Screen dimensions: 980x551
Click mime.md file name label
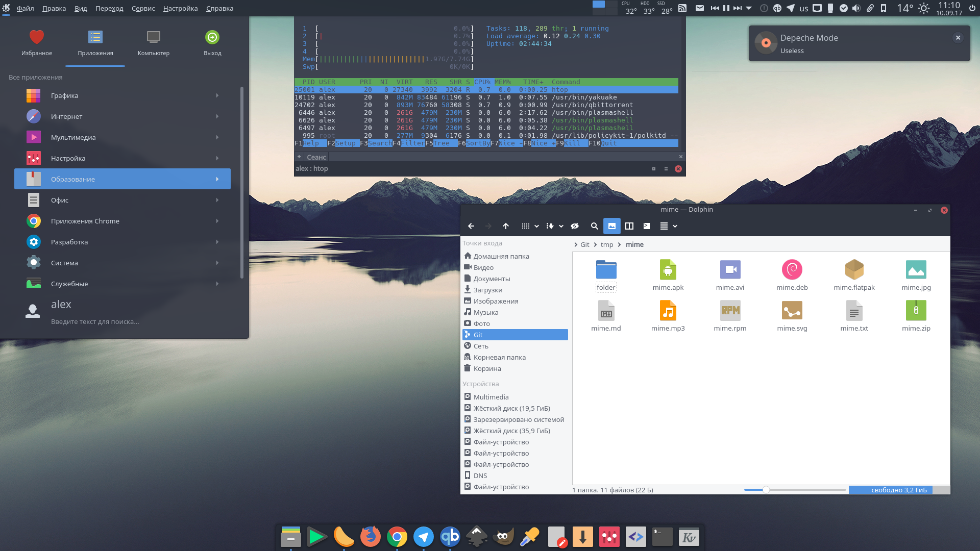pos(606,328)
